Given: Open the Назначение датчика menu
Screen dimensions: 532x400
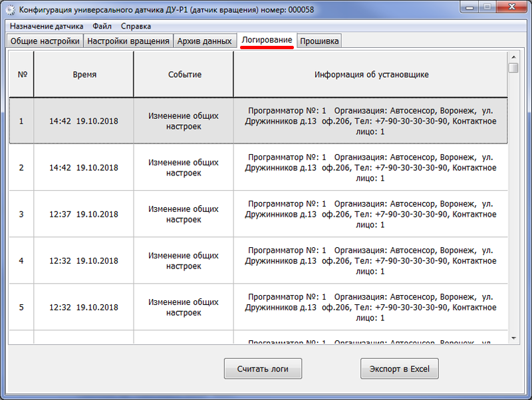Looking at the screenshot, I should coord(47,26).
